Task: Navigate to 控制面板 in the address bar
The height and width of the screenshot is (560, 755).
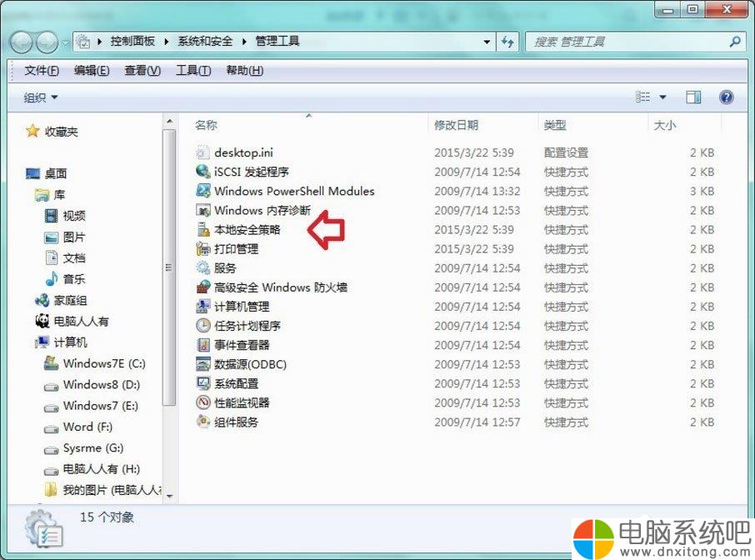Action: pyautogui.click(x=132, y=42)
